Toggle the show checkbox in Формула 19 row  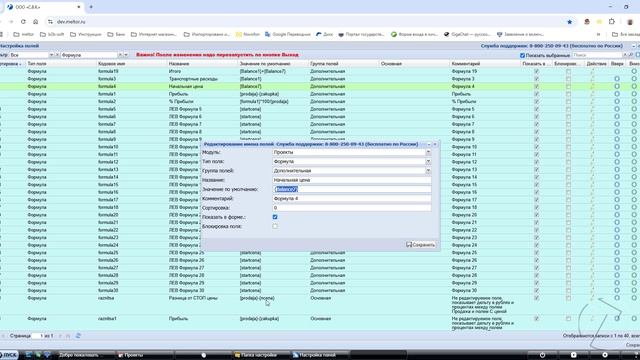coord(536,71)
